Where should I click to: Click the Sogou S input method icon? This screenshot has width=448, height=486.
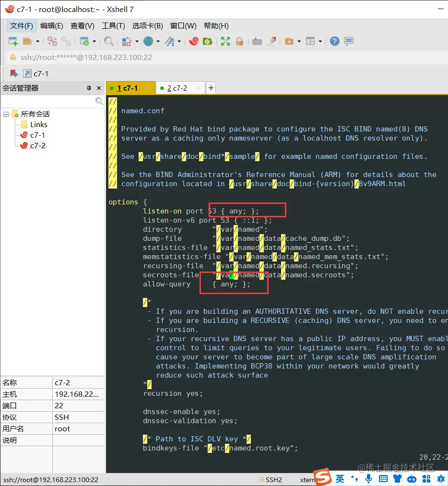pos(322,477)
